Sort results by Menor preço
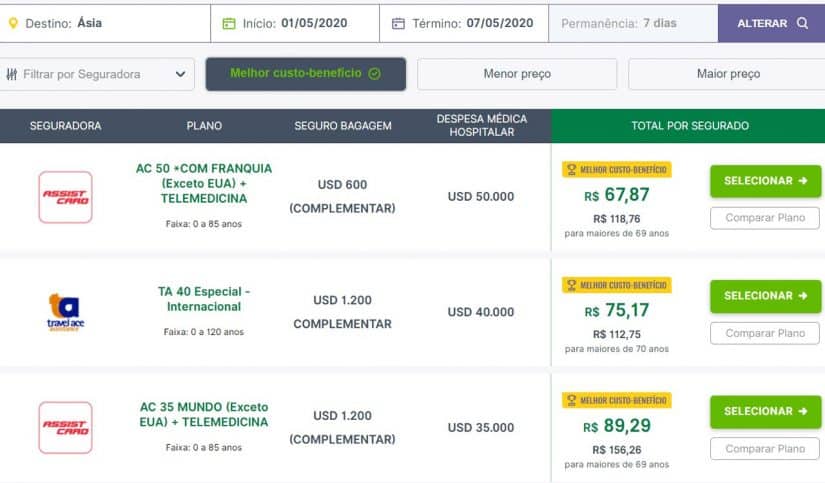 517,74
